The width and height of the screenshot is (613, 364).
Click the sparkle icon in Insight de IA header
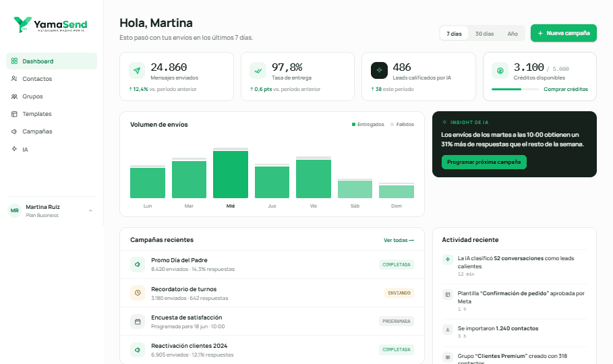(x=444, y=122)
